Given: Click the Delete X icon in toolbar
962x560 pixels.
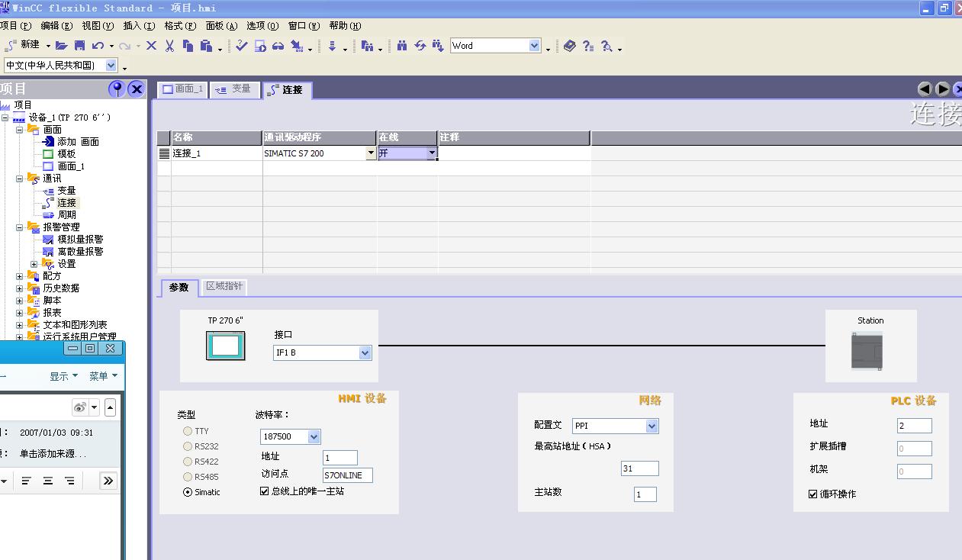Looking at the screenshot, I should click(x=151, y=46).
